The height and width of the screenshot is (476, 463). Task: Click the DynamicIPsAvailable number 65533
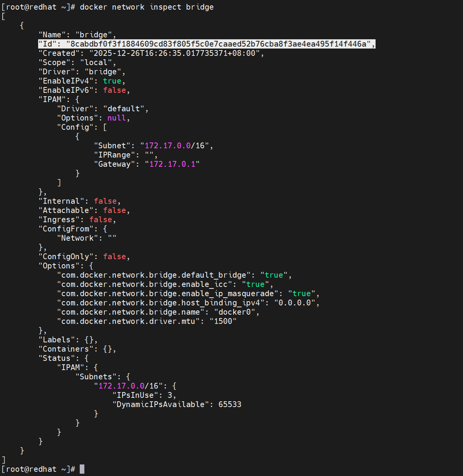tap(230, 404)
